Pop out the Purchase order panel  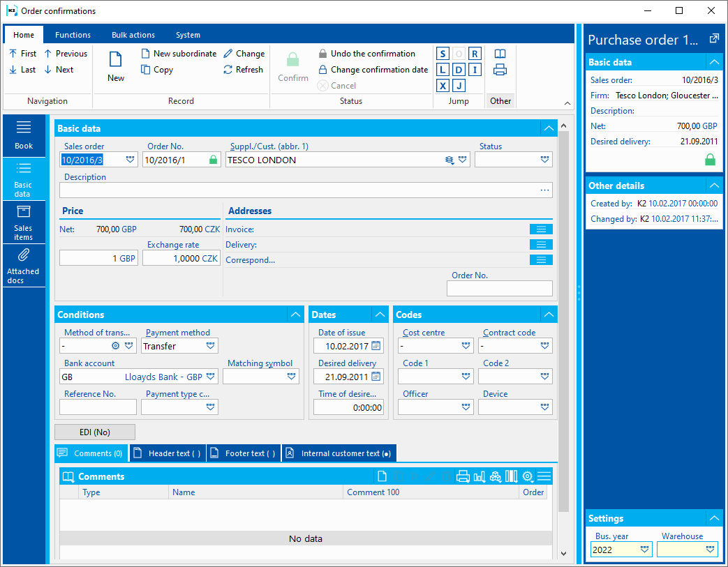coord(714,39)
